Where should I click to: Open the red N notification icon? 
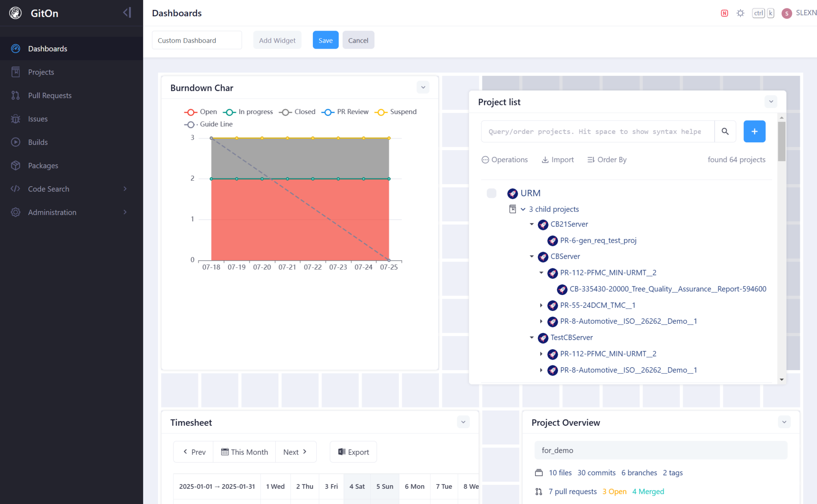click(724, 13)
